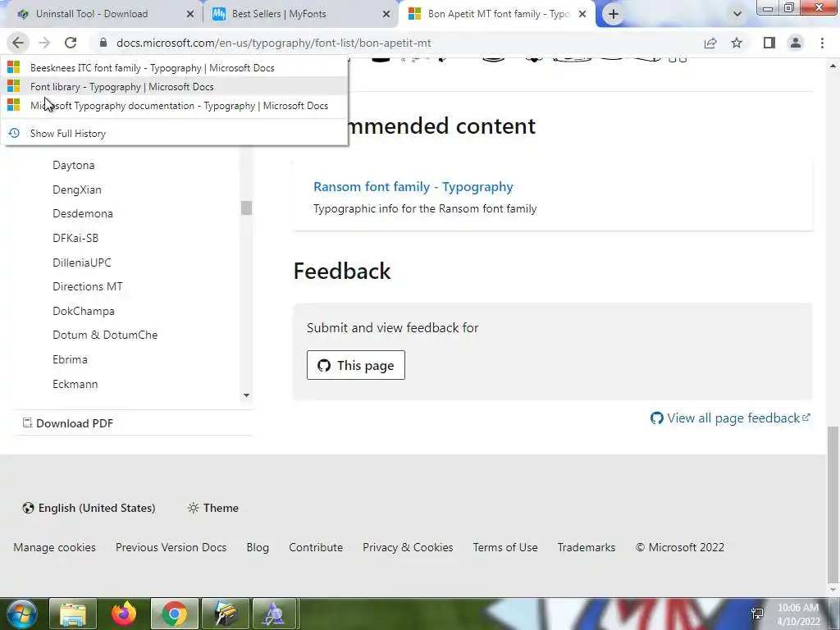
Task: Open Previous Version Docs link
Action: 171,547
